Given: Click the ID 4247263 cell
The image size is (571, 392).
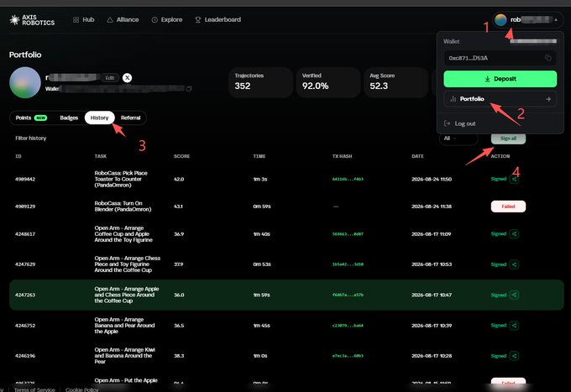Looking at the screenshot, I should tap(25, 295).
